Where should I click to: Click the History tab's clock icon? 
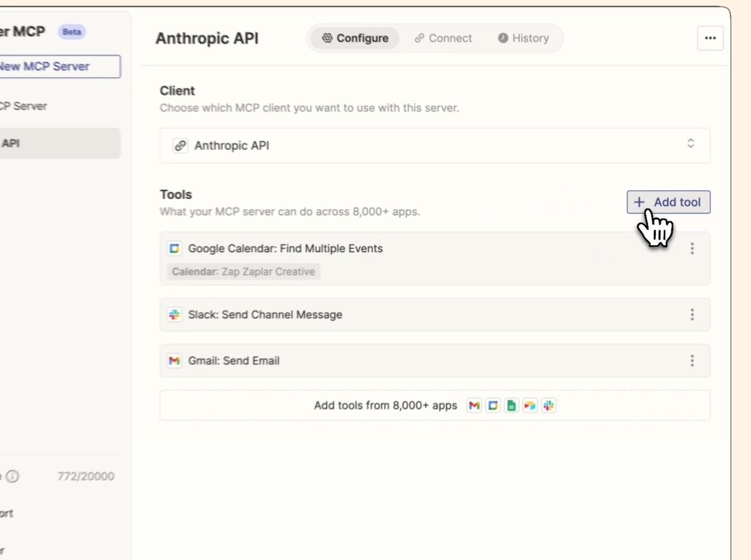pyautogui.click(x=503, y=38)
